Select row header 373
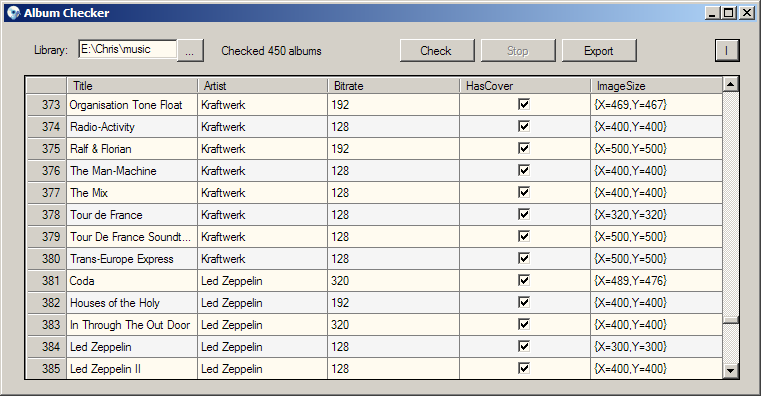This screenshot has height=396, width=761. (46, 105)
